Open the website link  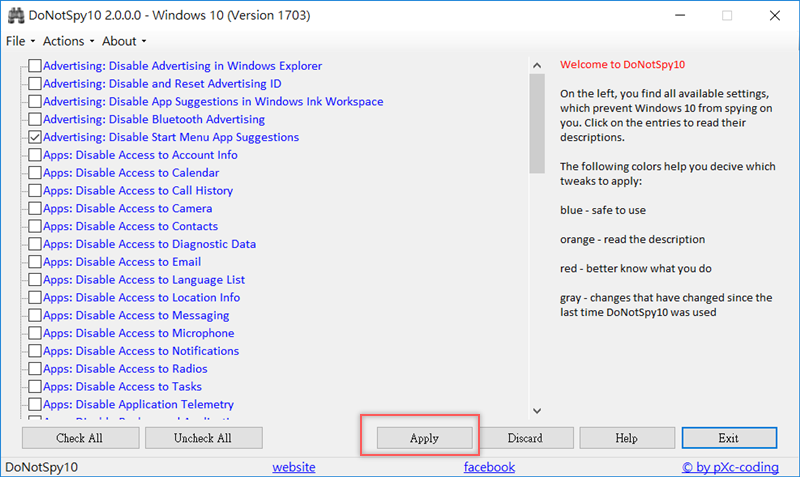click(294, 467)
